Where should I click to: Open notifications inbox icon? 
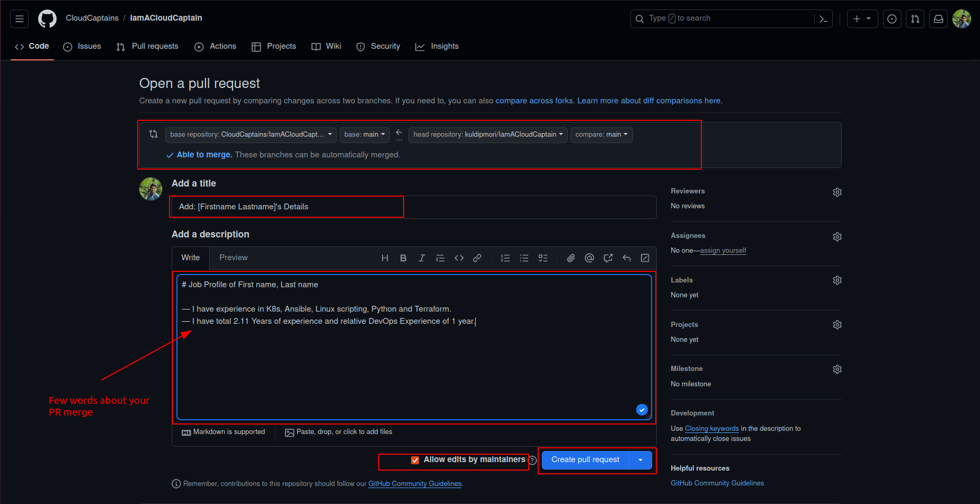938,19
